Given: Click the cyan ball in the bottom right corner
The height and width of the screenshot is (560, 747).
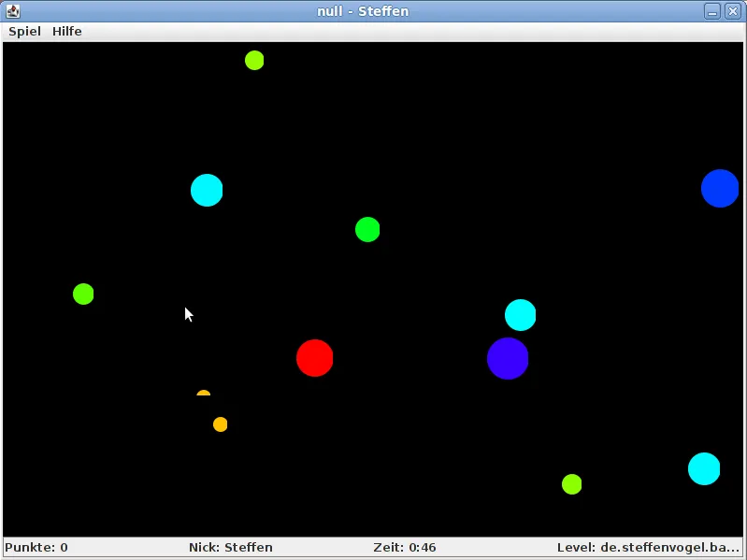Looking at the screenshot, I should (704, 469).
